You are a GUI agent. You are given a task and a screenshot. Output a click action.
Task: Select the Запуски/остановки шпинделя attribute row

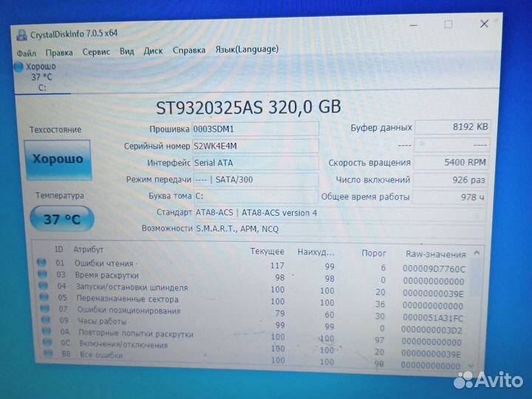[x=252, y=290]
